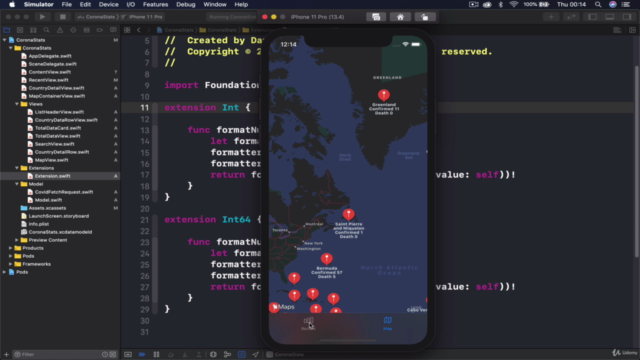This screenshot has height=360, width=640.
Task: Expand the bottom Pods project
Action: 4,272
